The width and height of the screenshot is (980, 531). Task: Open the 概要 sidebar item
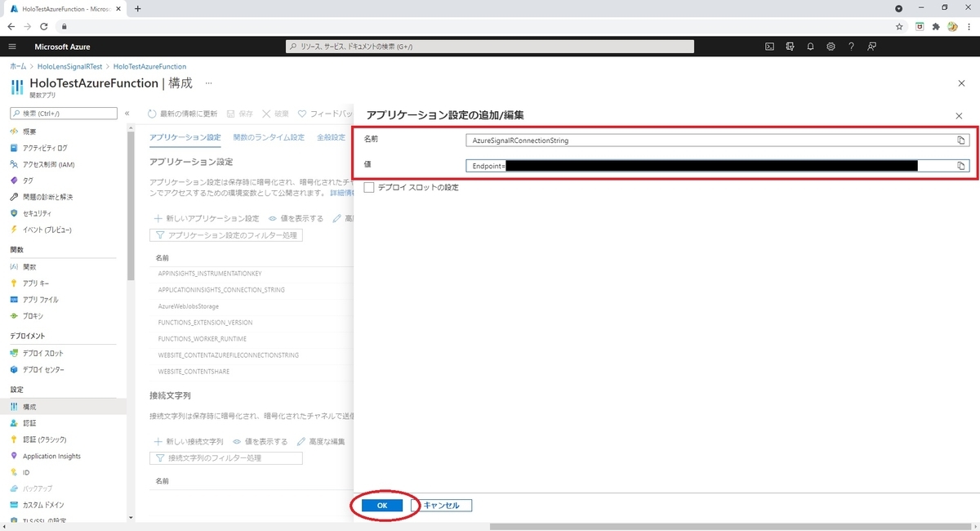[x=29, y=132]
